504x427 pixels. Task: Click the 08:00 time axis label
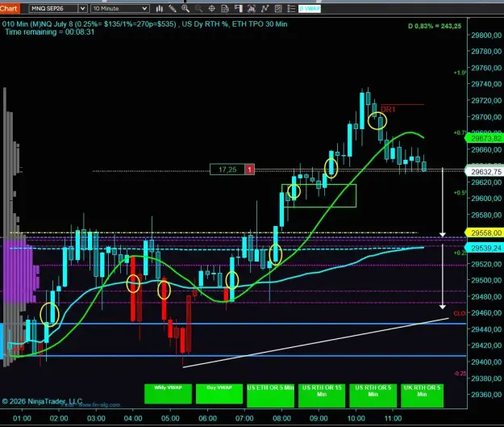282,418
